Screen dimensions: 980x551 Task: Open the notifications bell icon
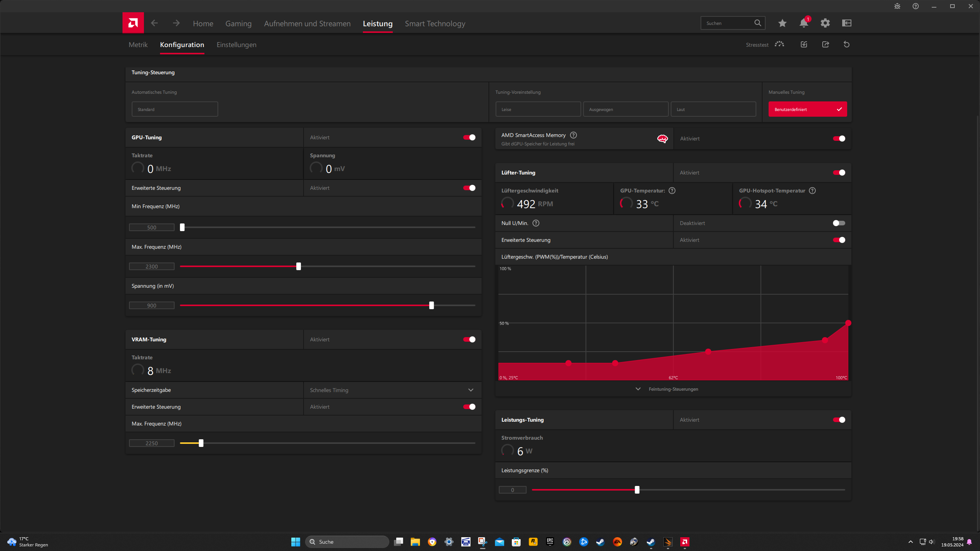click(x=804, y=23)
